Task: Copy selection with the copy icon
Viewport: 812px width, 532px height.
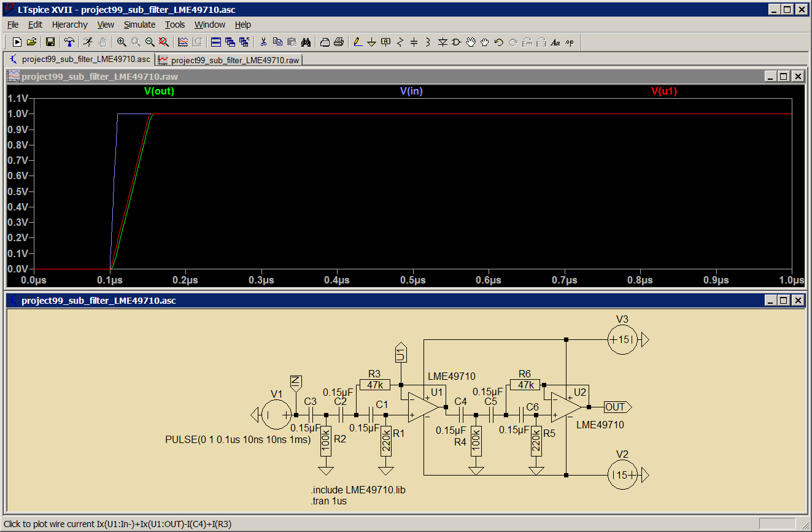Action: pyautogui.click(x=277, y=42)
